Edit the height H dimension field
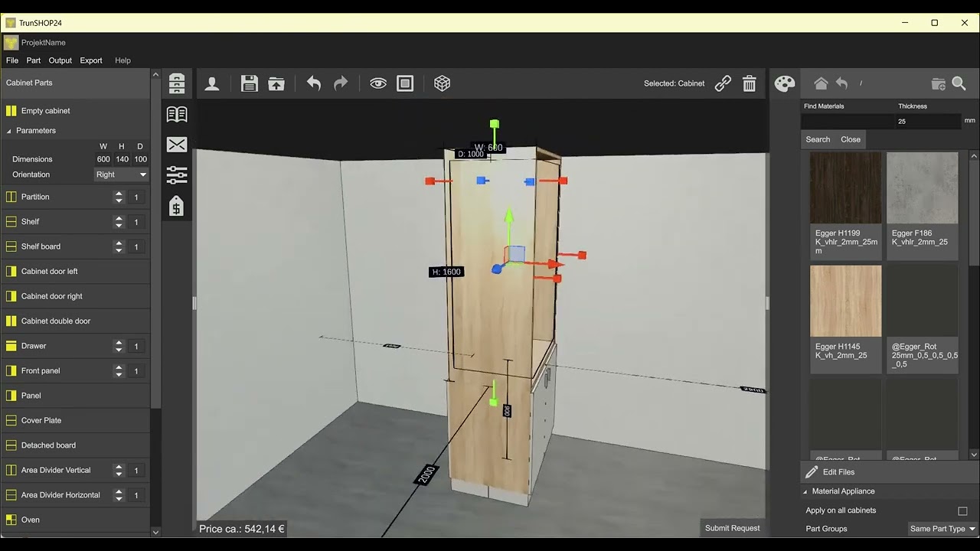 [x=122, y=159]
